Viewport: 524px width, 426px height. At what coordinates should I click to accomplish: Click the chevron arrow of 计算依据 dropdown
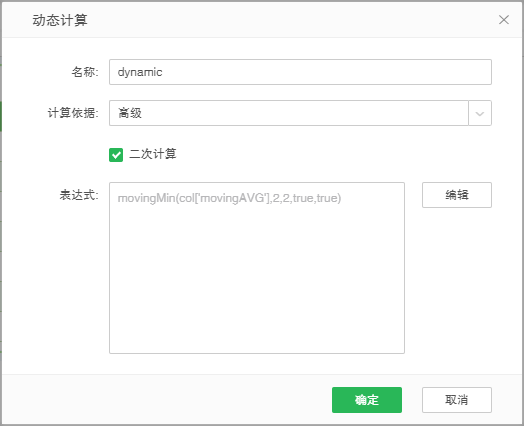click(480, 113)
